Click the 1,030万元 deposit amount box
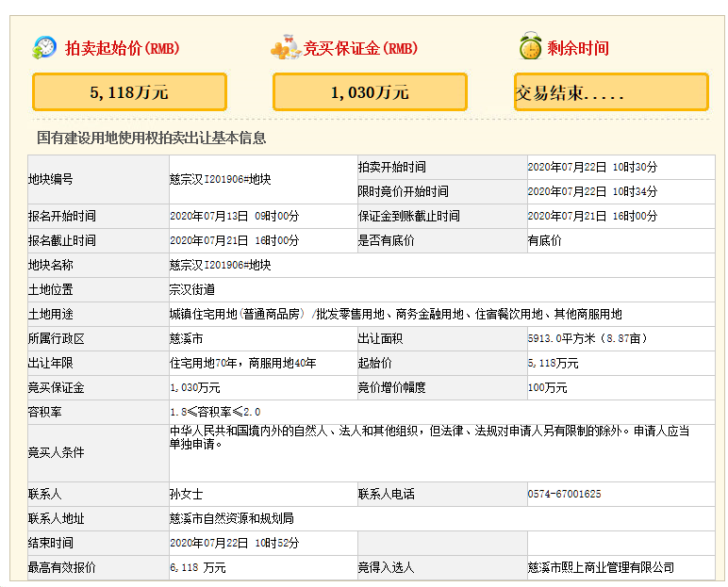Viewport: 728px width, 587px height. pyautogui.click(x=370, y=92)
